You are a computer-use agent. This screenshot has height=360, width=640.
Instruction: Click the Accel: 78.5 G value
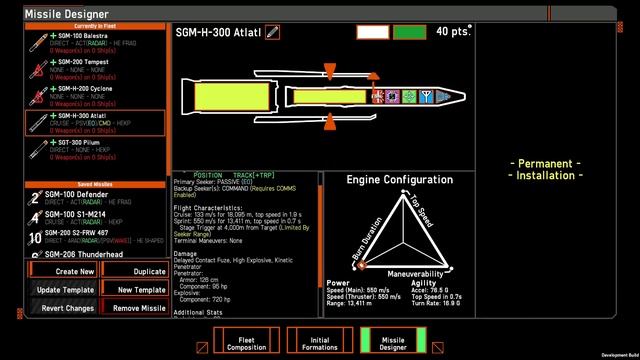[x=430, y=290]
